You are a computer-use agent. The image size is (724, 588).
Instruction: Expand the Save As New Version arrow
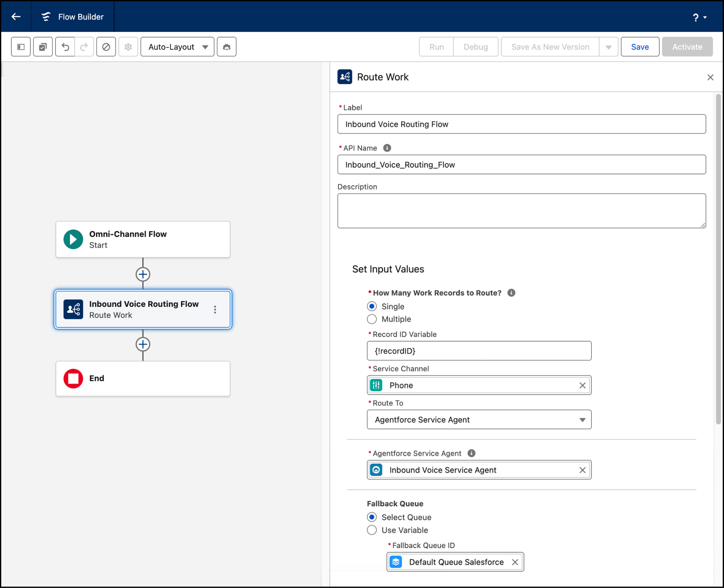[608, 47]
